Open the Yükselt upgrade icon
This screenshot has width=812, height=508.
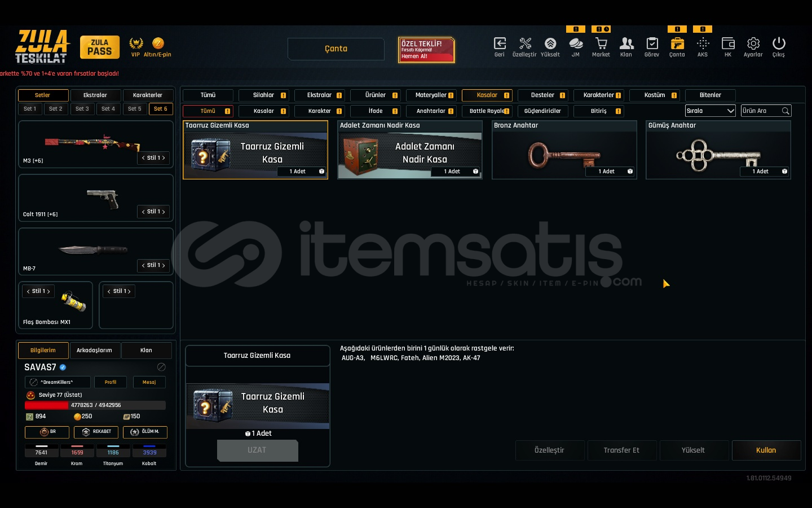[550, 44]
